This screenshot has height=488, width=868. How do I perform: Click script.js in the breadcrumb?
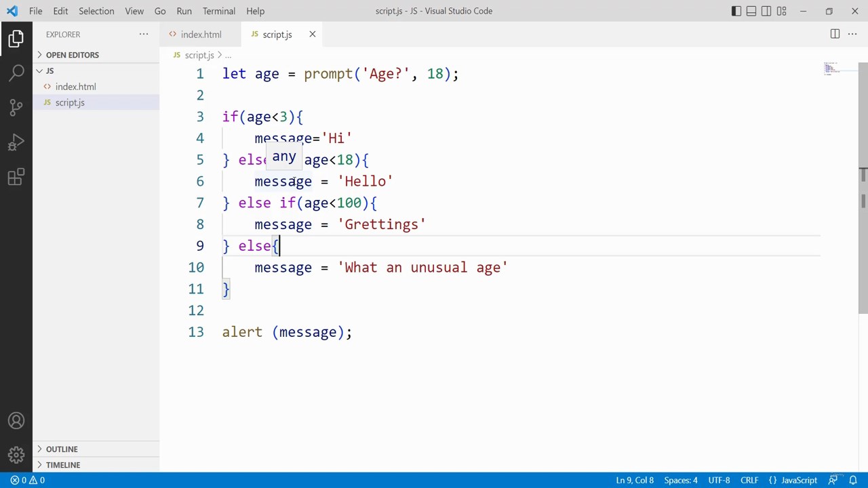[199, 55]
